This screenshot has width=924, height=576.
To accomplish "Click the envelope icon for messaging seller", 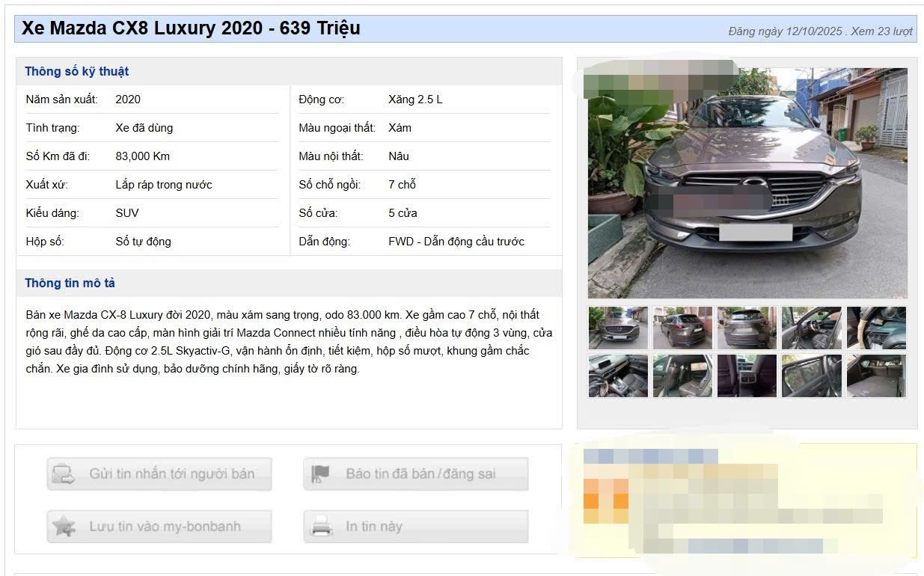I will [64, 474].
